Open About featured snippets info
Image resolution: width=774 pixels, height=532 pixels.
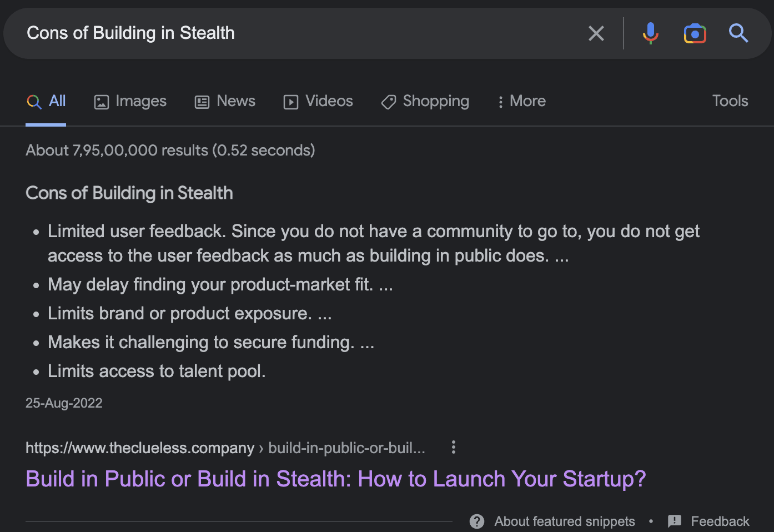564,521
